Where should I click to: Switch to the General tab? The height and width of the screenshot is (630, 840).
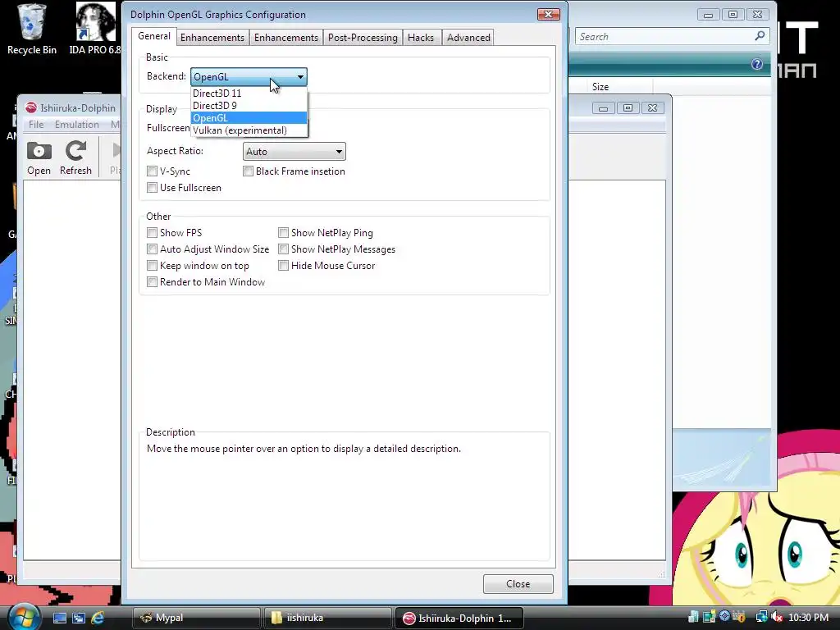[153, 36]
